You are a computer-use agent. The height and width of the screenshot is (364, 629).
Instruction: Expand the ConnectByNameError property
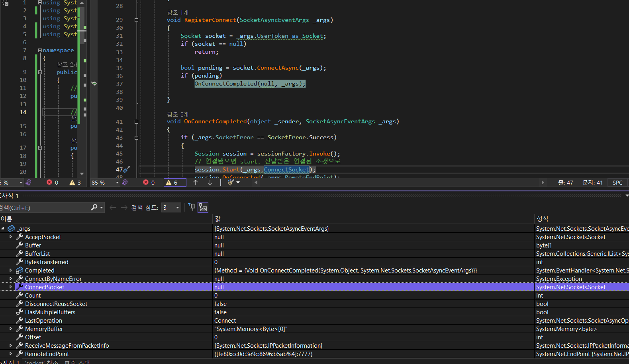point(11,278)
